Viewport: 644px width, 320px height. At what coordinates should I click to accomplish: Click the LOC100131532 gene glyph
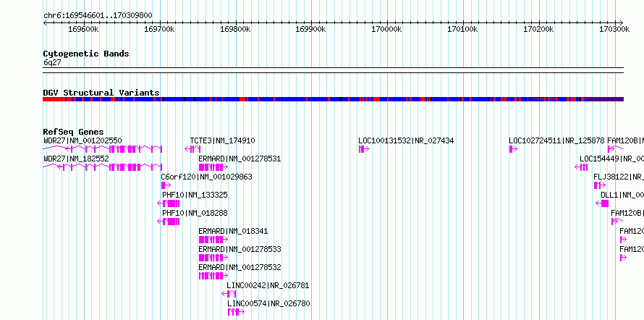363,149
